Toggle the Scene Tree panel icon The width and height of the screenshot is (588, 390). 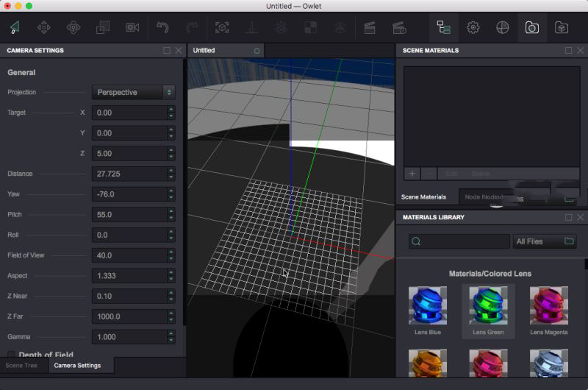pyautogui.click(x=444, y=27)
